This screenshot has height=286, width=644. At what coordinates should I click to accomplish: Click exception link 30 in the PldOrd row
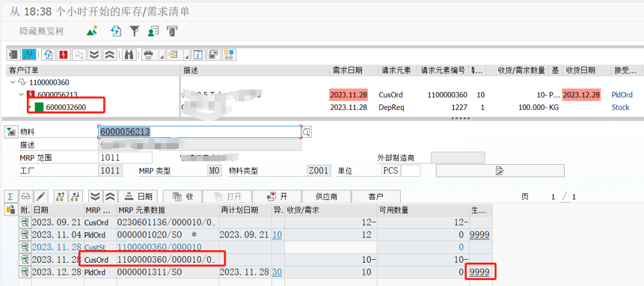tap(277, 272)
